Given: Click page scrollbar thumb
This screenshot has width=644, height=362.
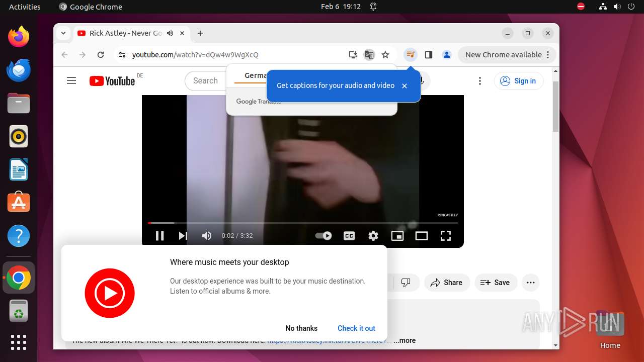Looking at the screenshot, I should pyautogui.click(x=555, y=106).
